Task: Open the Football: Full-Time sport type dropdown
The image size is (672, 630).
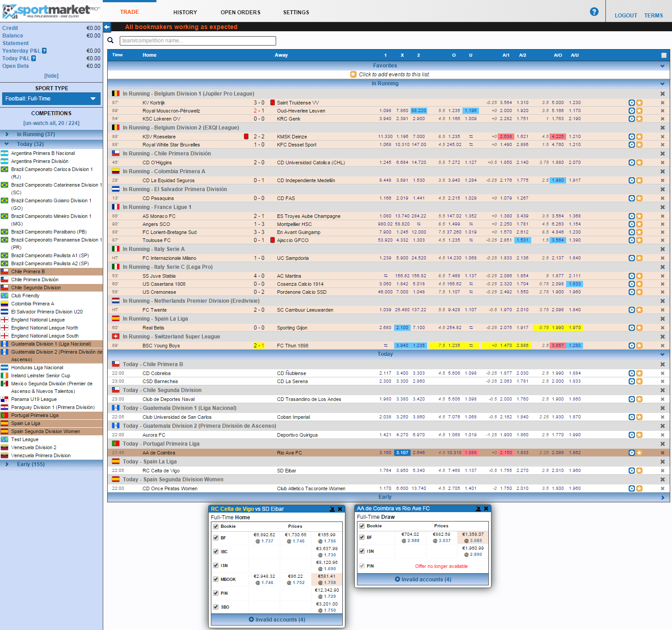Action: pos(51,99)
